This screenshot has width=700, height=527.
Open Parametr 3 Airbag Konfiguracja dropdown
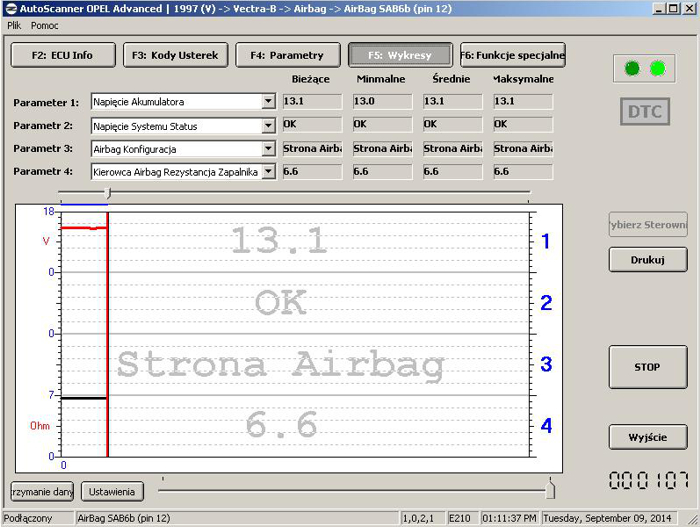268,149
